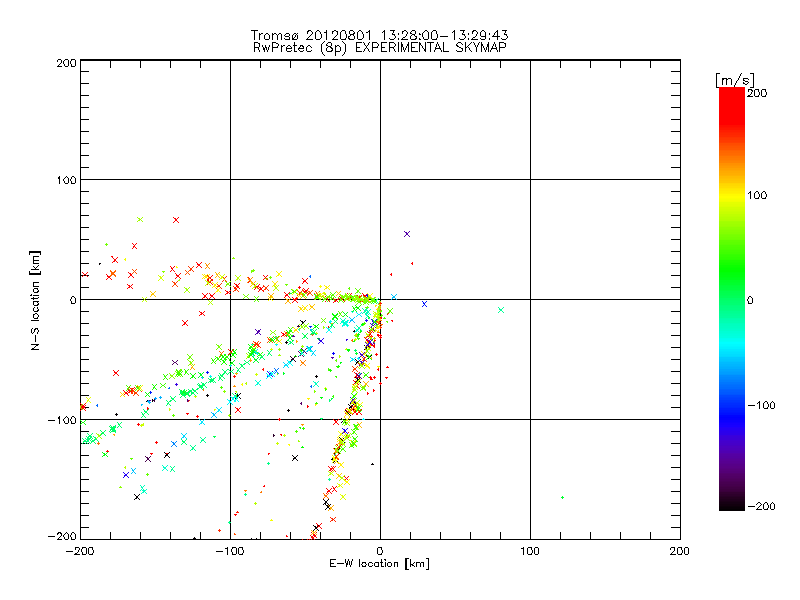
Task: Click the colorbar label '-200'
Action: point(761,506)
